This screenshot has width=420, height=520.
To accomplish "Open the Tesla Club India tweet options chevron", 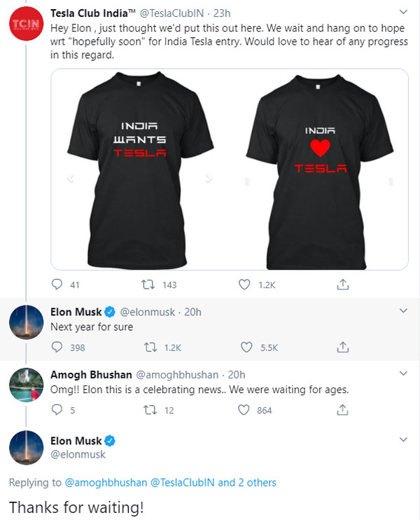I will 402,13.
